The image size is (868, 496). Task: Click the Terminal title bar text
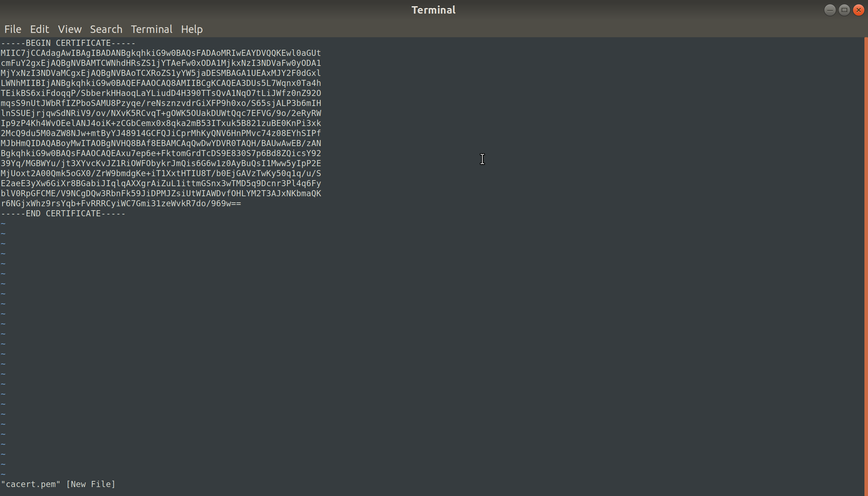click(433, 10)
